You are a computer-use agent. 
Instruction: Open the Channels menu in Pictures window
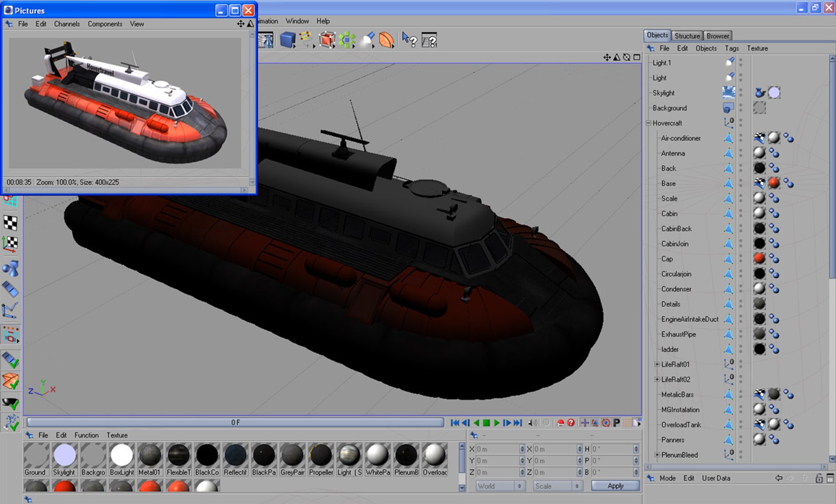[67, 24]
